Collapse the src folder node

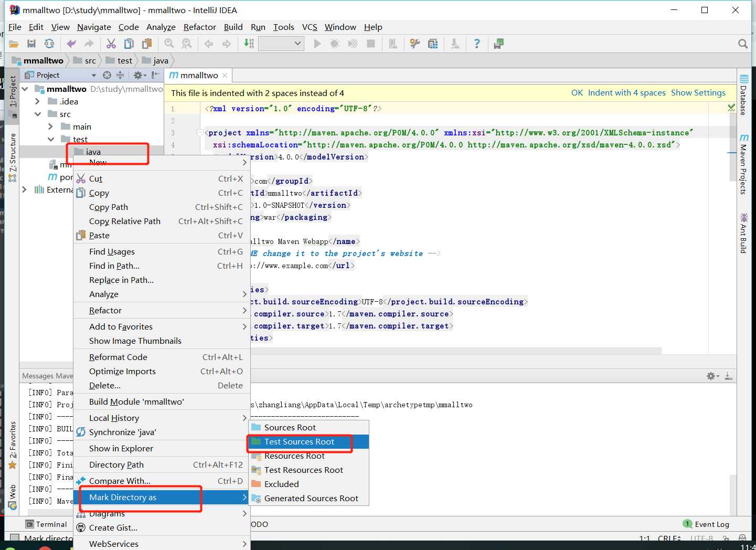(37, 114)
